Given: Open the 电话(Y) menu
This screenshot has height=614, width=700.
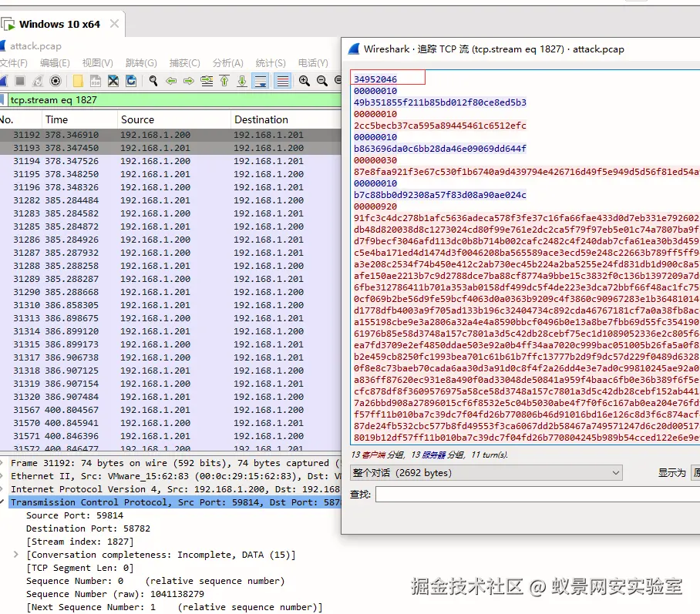Looking at the screenshot, I should (313, 63).
